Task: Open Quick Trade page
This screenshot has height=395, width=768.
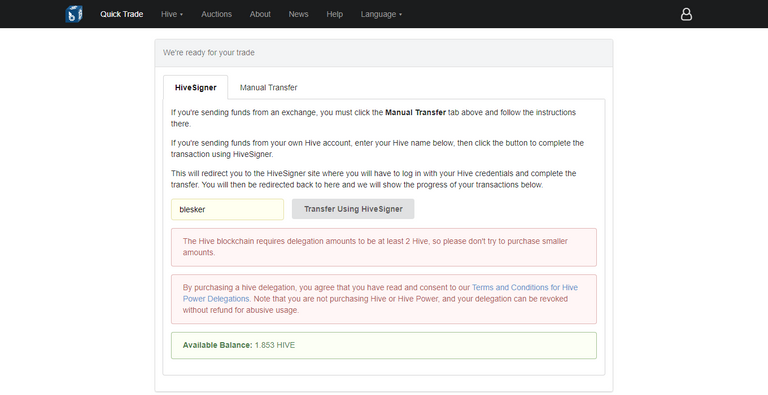Action: [x=121, y=14]
